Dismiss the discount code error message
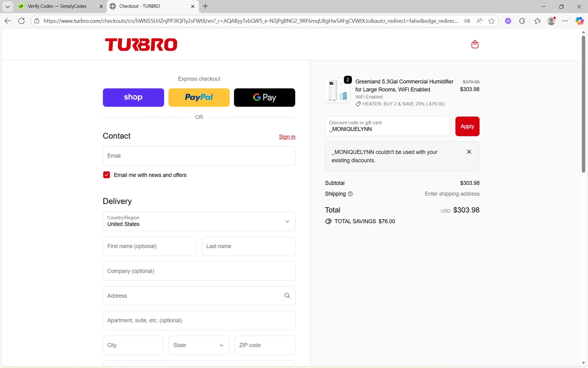 coord(469,152)
